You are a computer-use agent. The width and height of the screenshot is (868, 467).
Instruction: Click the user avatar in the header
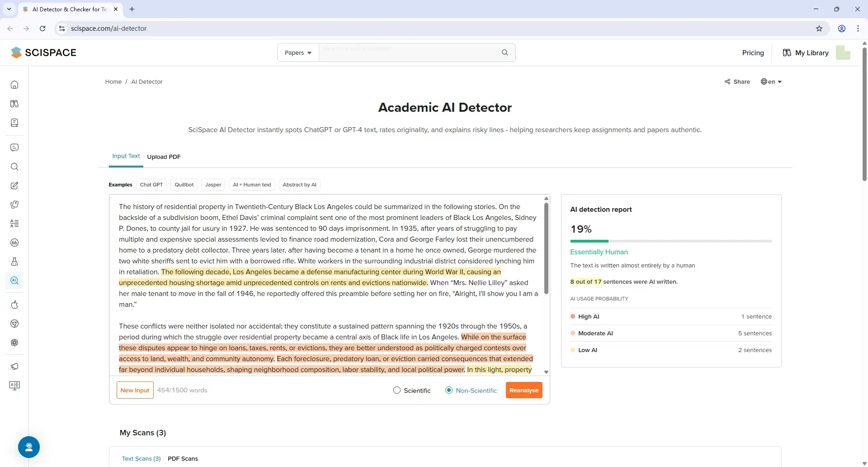843,52
